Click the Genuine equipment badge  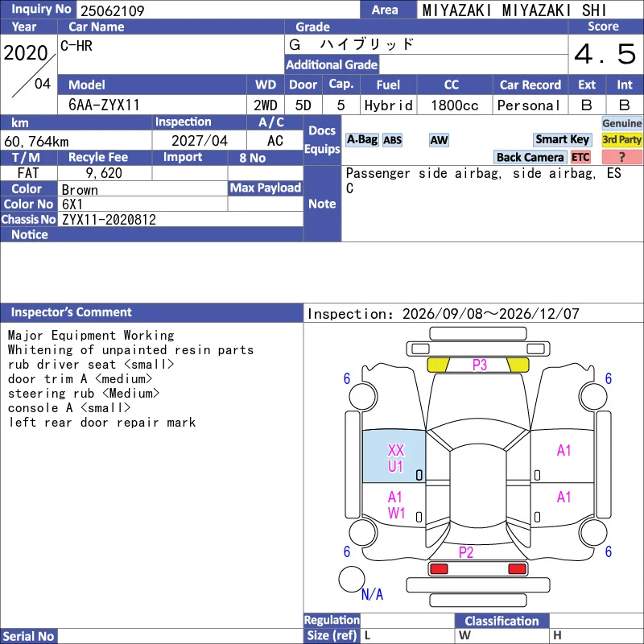click(621, 123)
